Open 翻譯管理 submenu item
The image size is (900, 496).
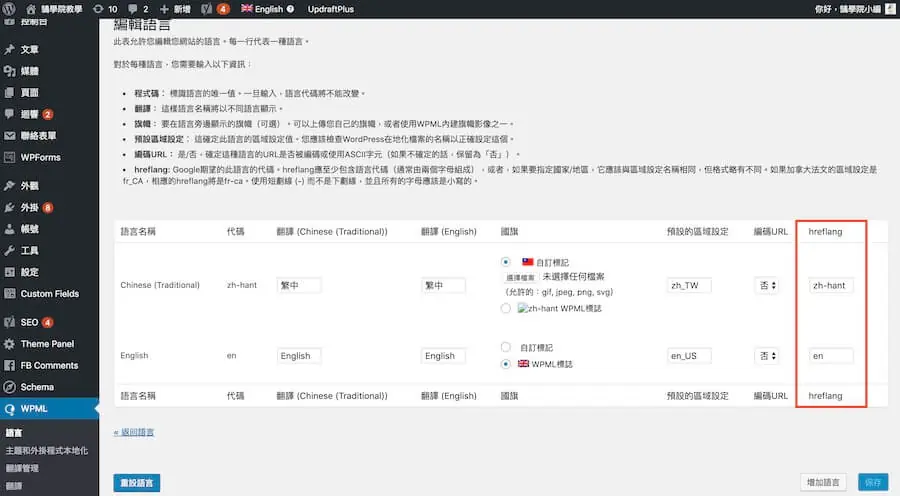[22, 468]
